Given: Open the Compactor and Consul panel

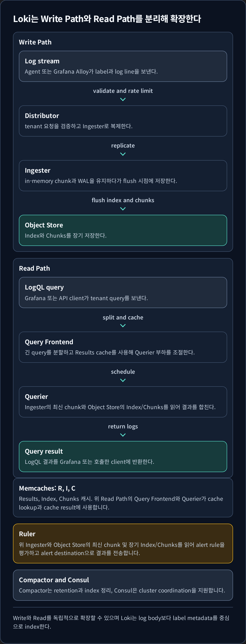Looking at the screenshot, I should [123, 585].
